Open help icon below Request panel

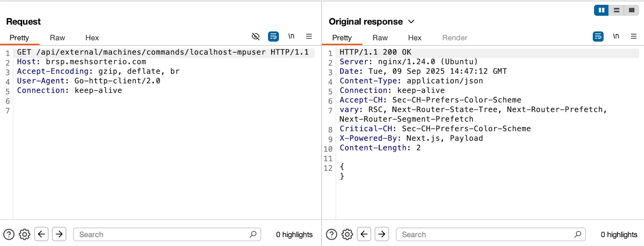tap(9, 234)
